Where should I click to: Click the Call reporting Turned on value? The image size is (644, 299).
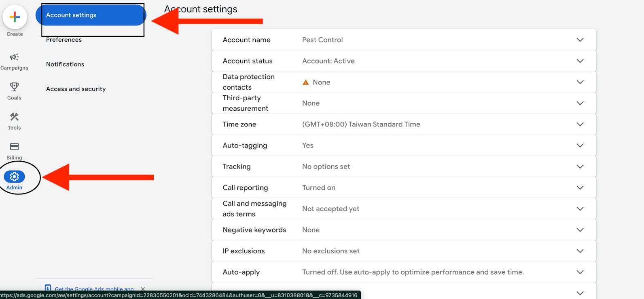319,187
